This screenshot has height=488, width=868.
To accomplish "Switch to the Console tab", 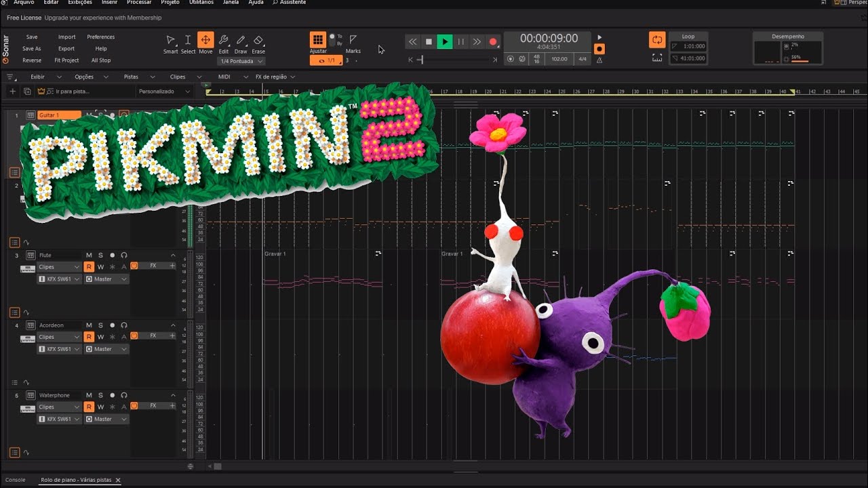I will (x=15, y=480).
